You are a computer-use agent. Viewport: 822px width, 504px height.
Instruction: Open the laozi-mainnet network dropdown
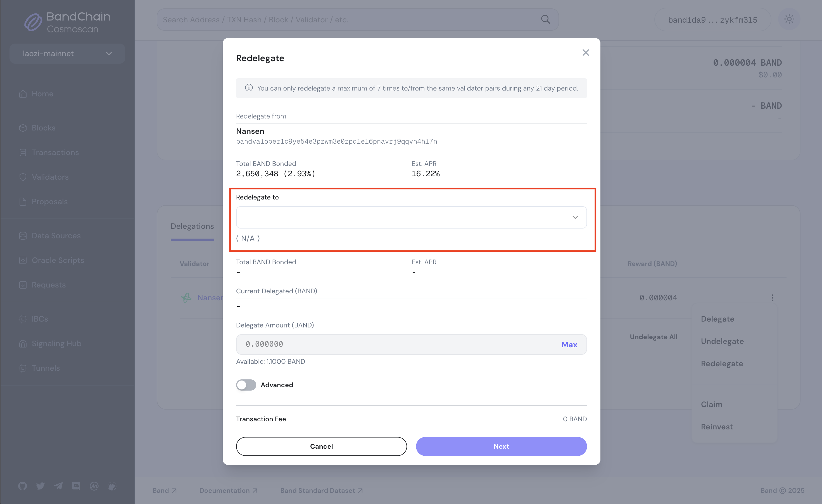click(x=67, y=53)
